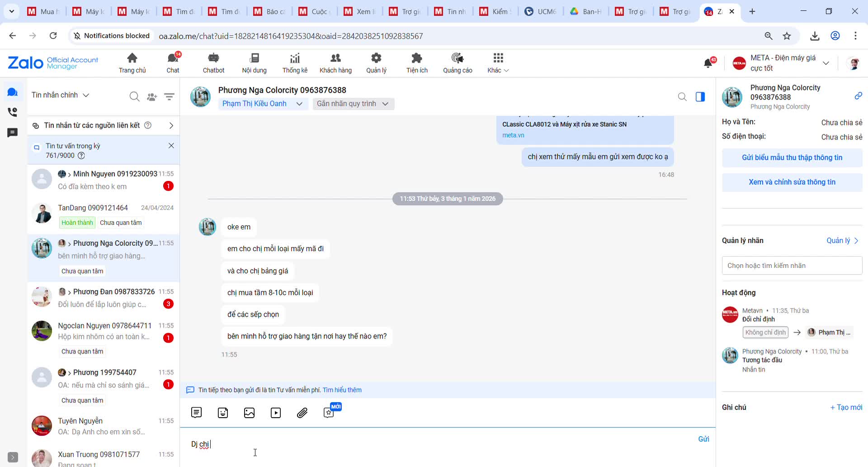The image size is (868, 467).
Task: Search within this chat
Action: pos(682,97)
